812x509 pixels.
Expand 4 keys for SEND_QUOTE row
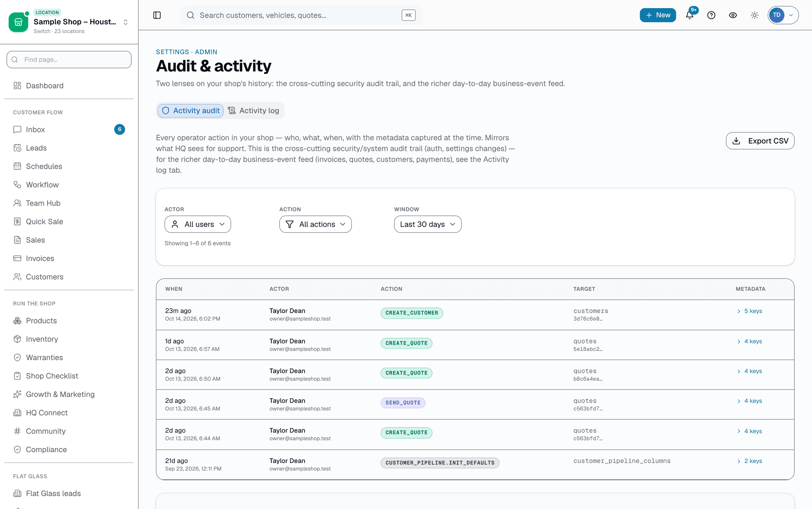[749, 401]
